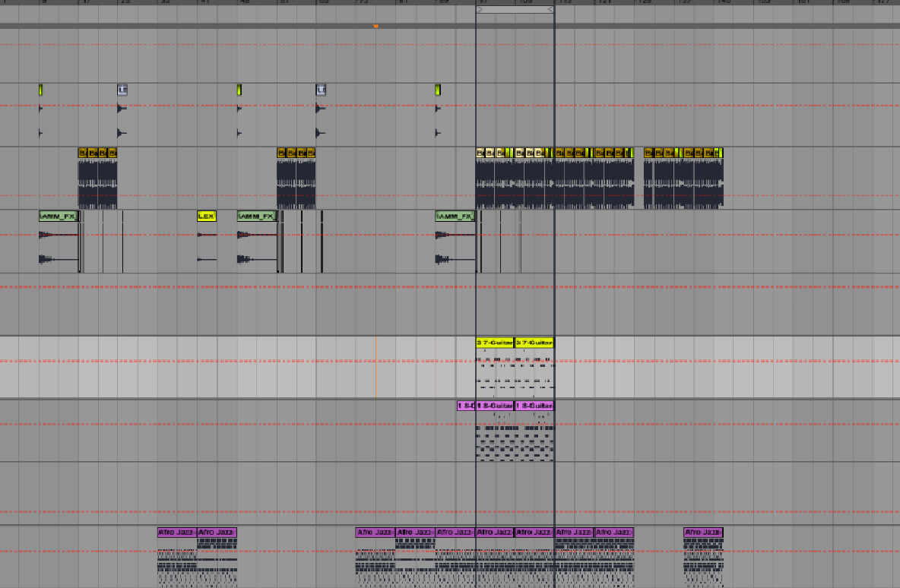
Task: Select the first AMM_FX clip in the track
Action: [x=59, y=217]
